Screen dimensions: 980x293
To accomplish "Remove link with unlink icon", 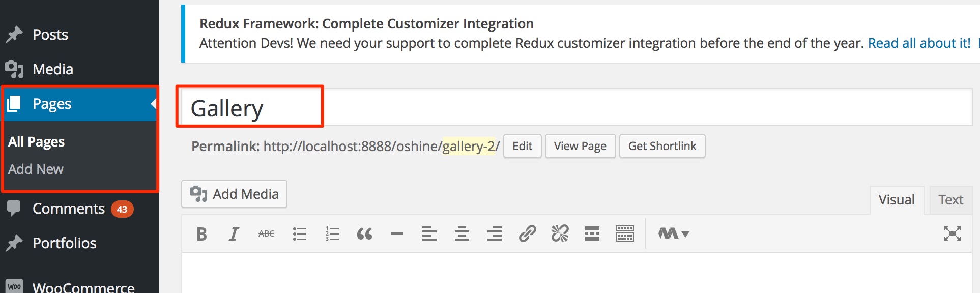I will coord(560,234).
